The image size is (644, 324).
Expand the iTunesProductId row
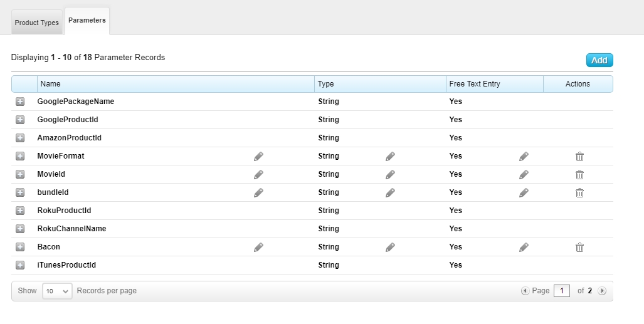click(x=20, y=265)
